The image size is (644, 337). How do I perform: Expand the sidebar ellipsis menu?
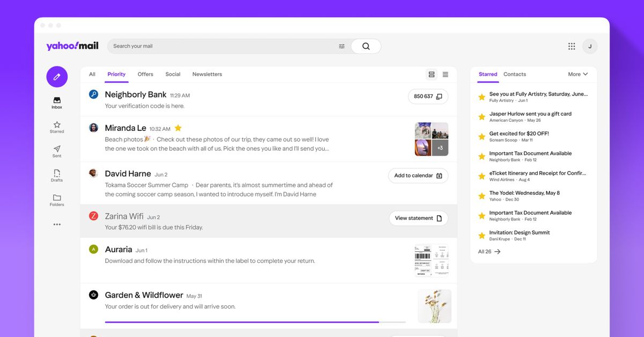56,224
